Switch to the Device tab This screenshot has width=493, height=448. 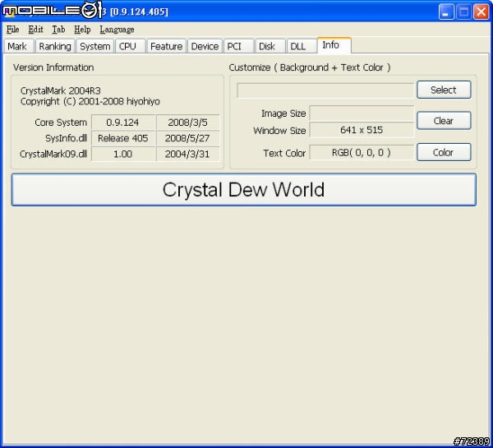pyautogui.click(x=205, y=46)
